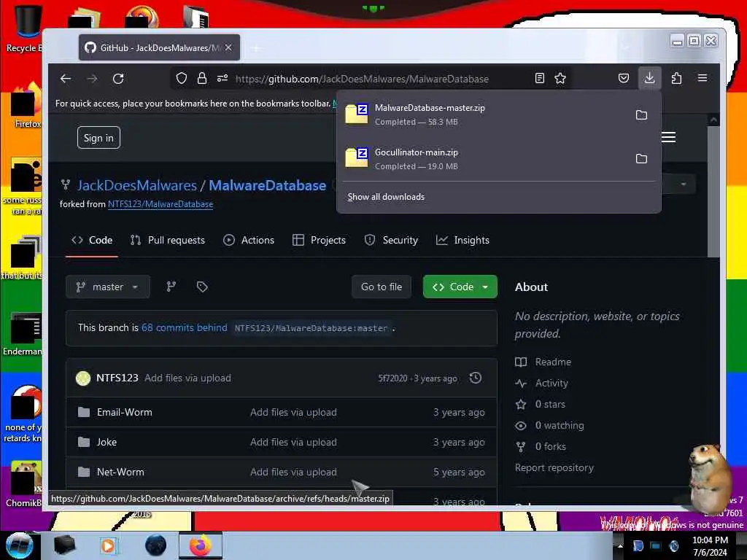Screen dimensions: 747x560
Task: Open the Net-Worm folder
Action: (x=120, y=472)
